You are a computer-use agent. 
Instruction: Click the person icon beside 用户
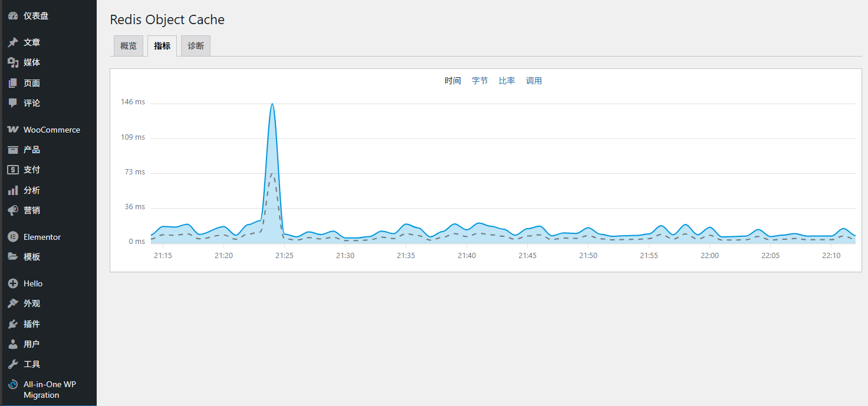pyautogui.click(x=13, y=344)
